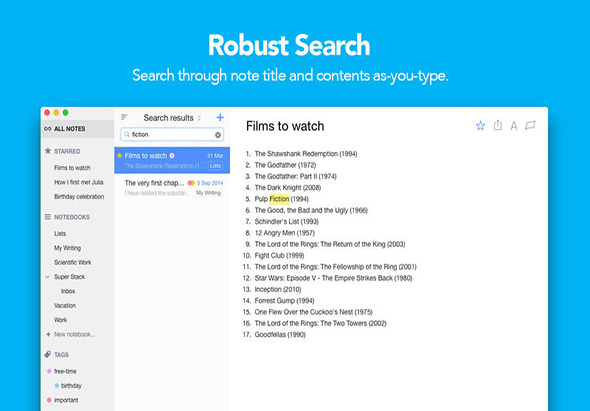Add a new note with the plus icon

click(220, 117)
